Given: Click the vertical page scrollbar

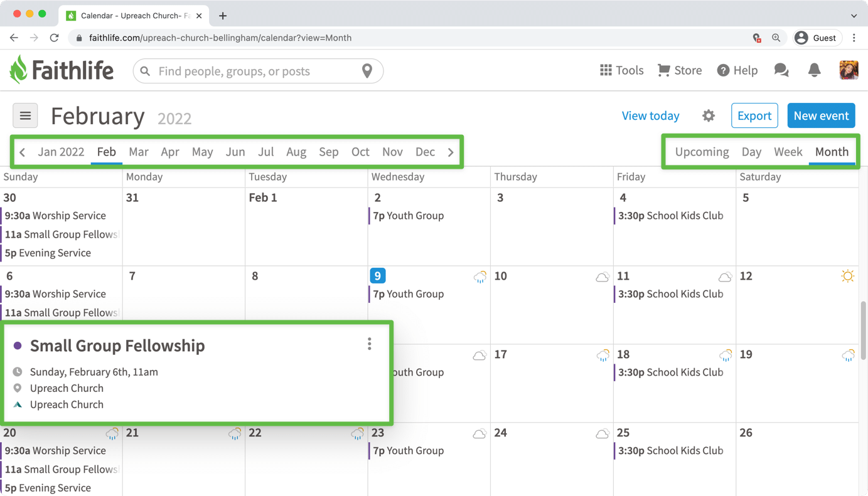Looking at the screenshot, I should click(864, 330).
